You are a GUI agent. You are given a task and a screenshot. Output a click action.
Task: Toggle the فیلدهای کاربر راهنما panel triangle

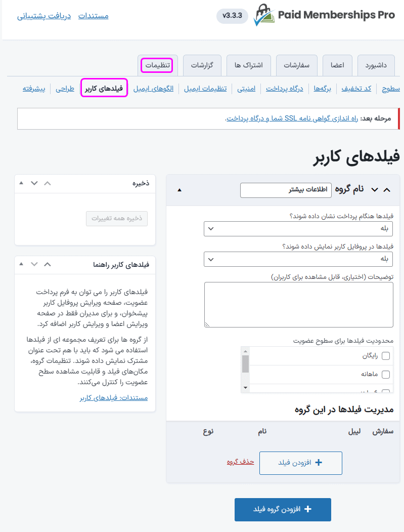point(21,264)
